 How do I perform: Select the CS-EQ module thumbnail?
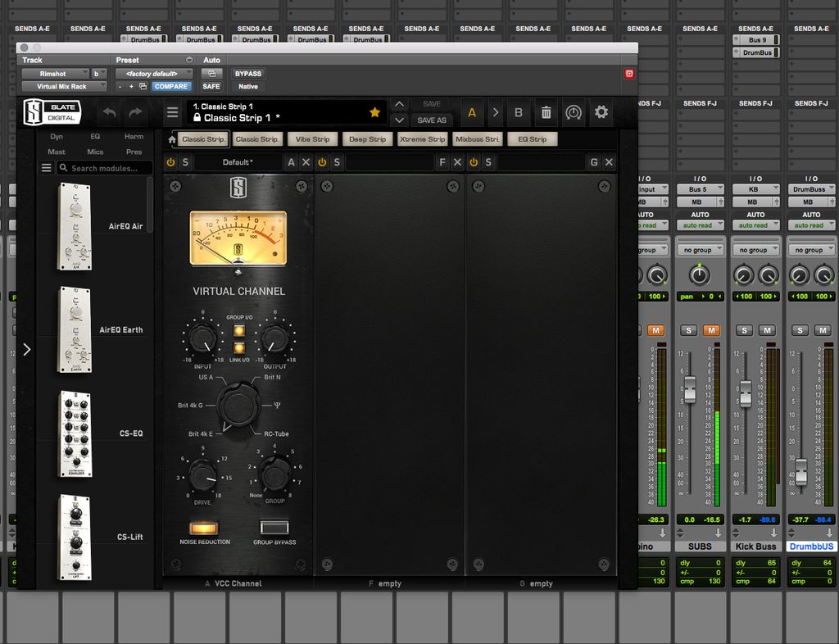(75, 433)
